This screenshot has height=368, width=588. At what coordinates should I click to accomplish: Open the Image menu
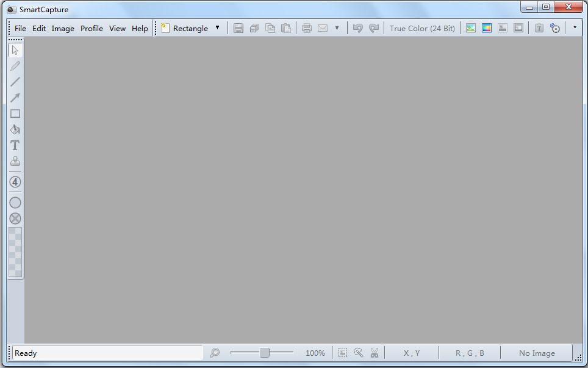point(63,28)
